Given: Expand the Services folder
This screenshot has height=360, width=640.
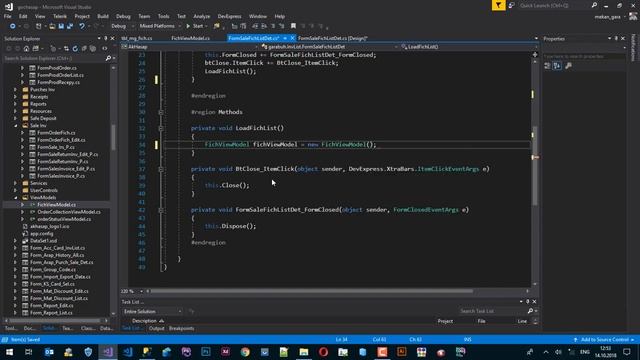Looking at the screenshot, I should [16, 183].
